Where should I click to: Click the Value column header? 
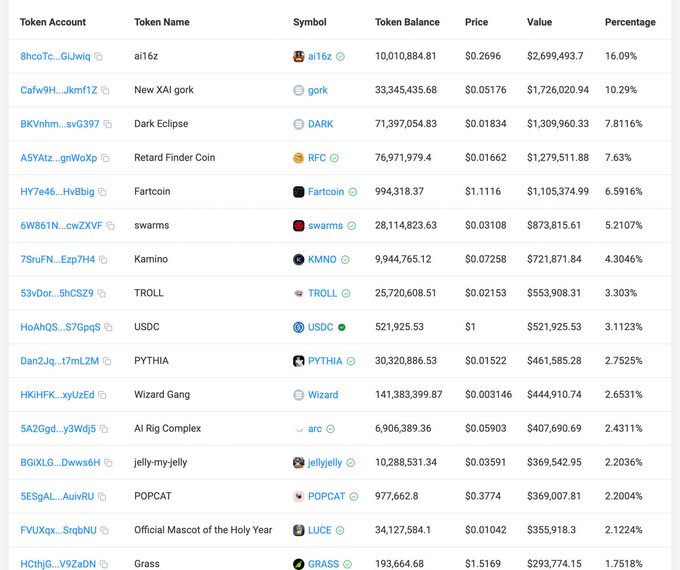[x=539, y=22]
